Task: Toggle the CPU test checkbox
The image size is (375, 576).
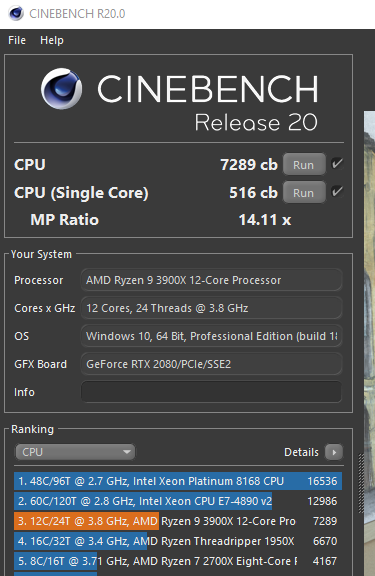Action: (337, 163)
